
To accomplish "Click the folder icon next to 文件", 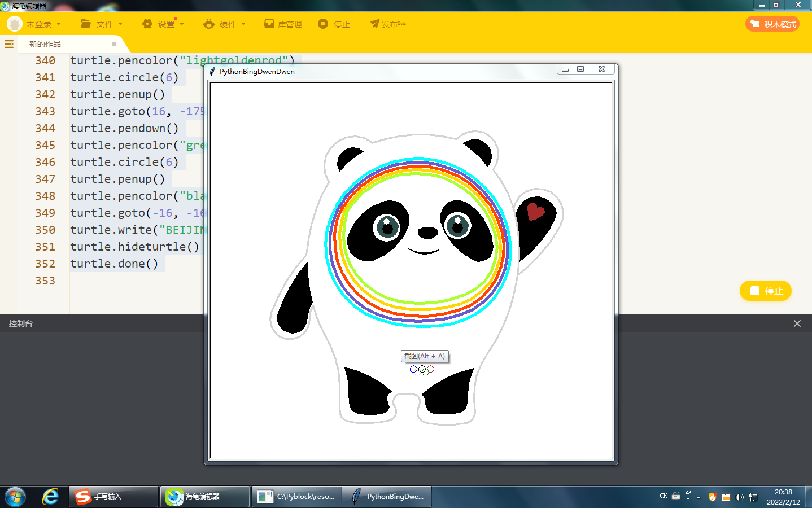I will point(86,24).
